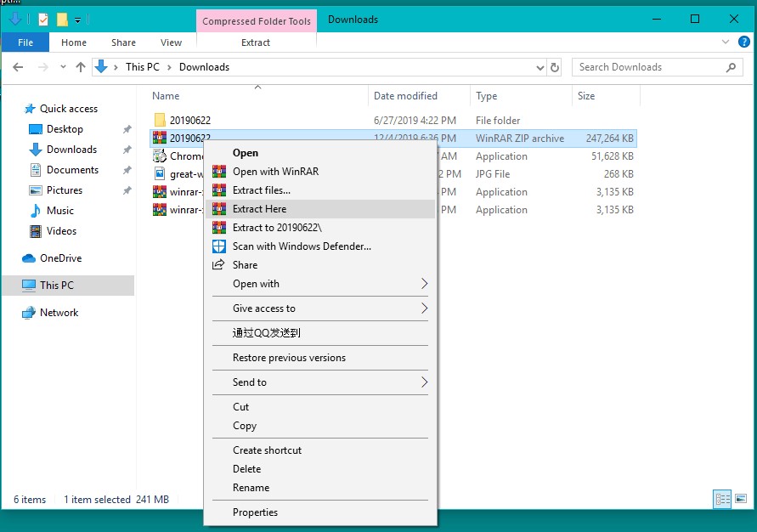
Task: Click the Videos film icon in sidebar
Action: coord(35,231)
